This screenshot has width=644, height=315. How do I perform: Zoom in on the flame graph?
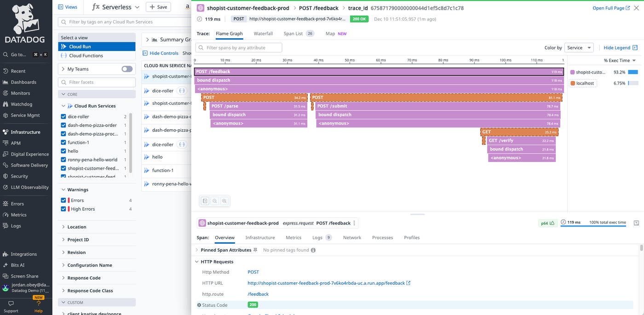click(224, 201)
